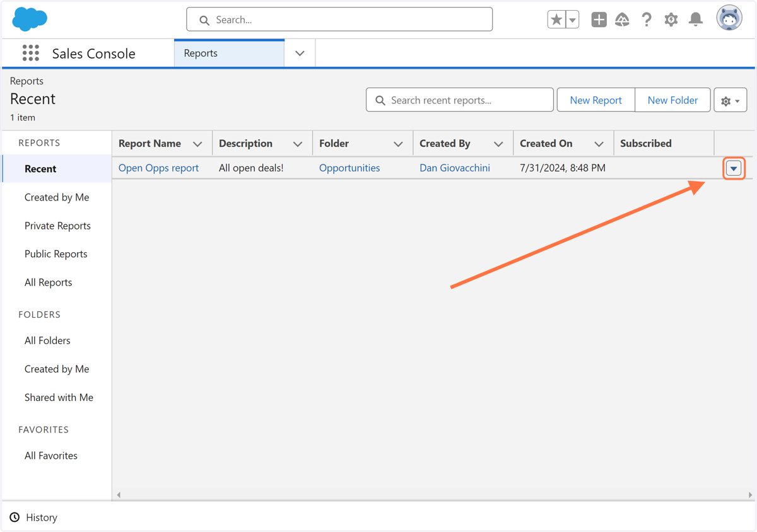Open the App Launcher grid icon

31,53
